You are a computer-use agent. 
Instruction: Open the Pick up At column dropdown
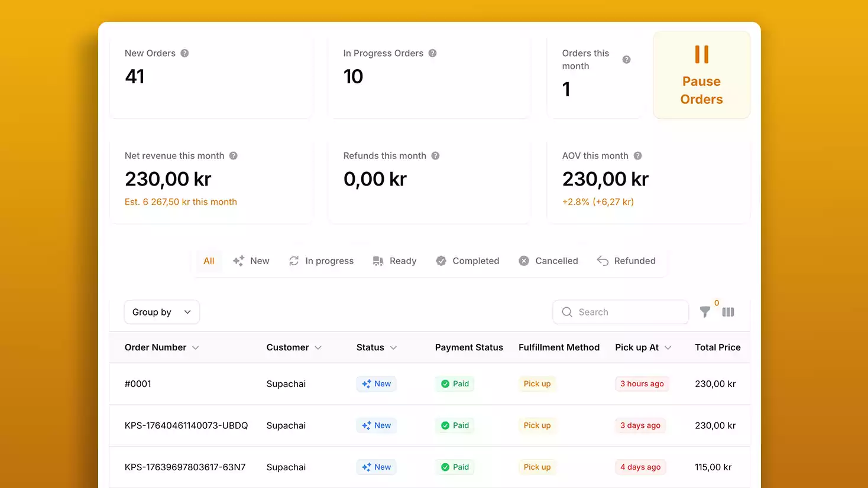pyautogui.click(x=668, y=347)
